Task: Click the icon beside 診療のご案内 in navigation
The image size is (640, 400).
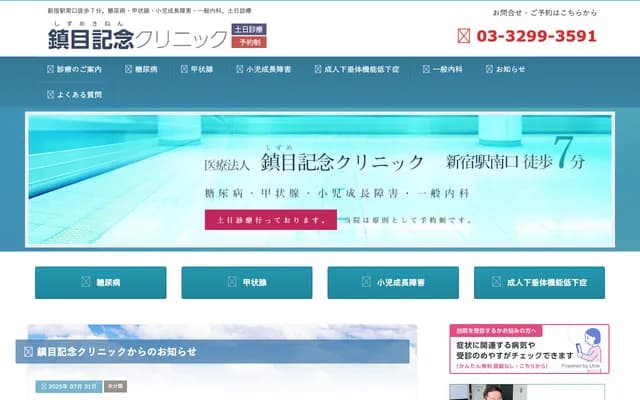Action: 51,70
